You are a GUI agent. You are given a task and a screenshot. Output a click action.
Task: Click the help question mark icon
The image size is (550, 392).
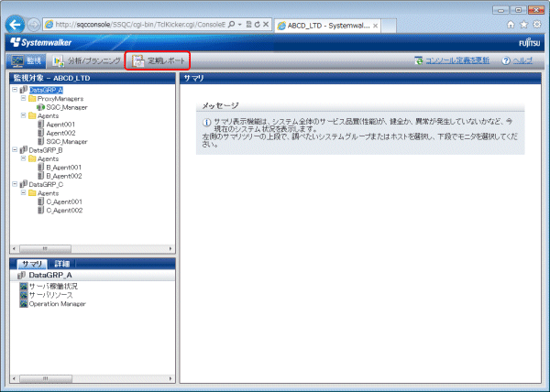pos(506,60)
